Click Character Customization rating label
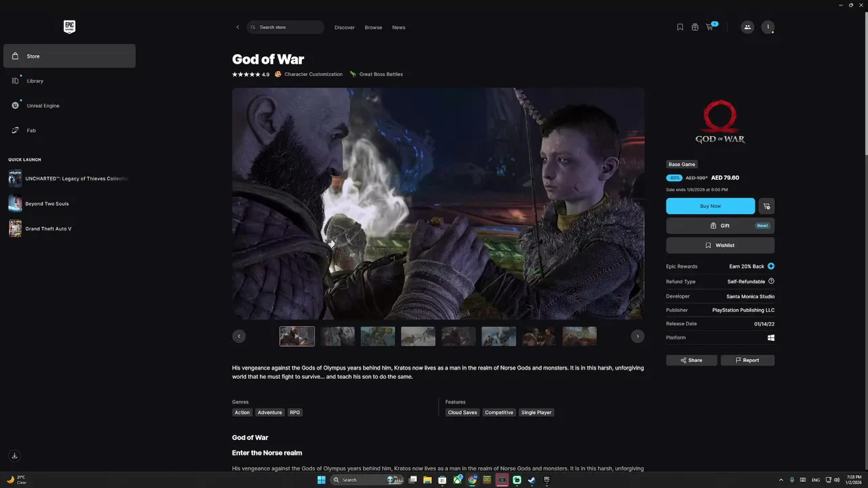This screenshot has height=488, width=868. pos(309,75)
